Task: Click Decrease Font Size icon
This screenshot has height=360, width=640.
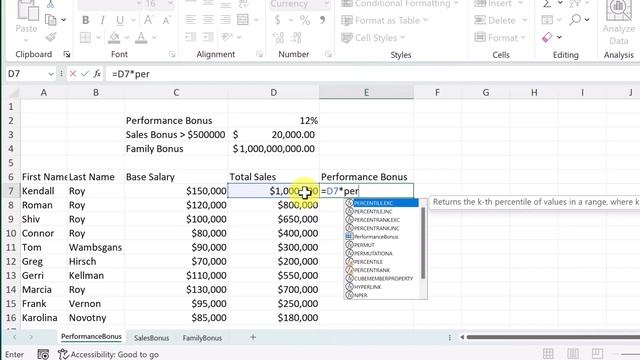Action: coord(166,20)
